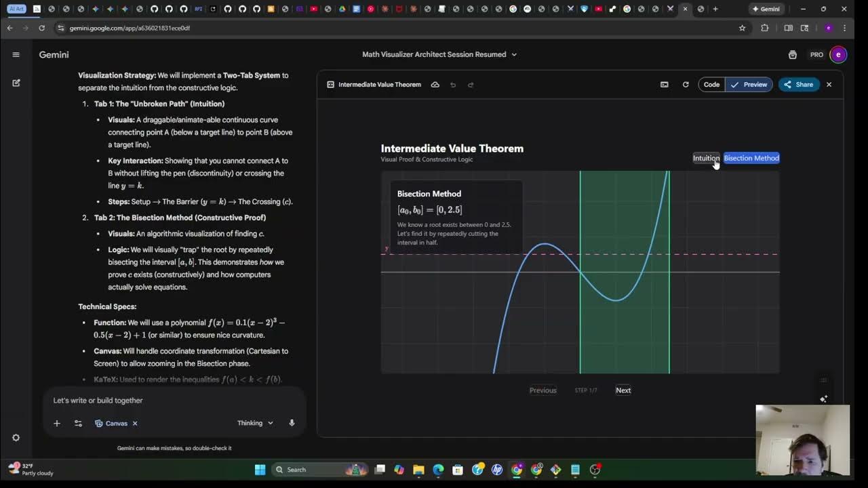Viewport: 868px width, 488px height.
Task: Share the Intermediate Value Theorem canvas
Action: coord(799,84)
